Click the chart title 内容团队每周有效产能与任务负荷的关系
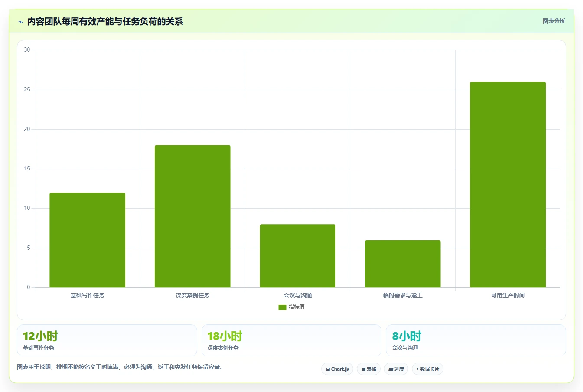Image resolution: width=583 pixels, height=392 pixels. click(105, 22)
